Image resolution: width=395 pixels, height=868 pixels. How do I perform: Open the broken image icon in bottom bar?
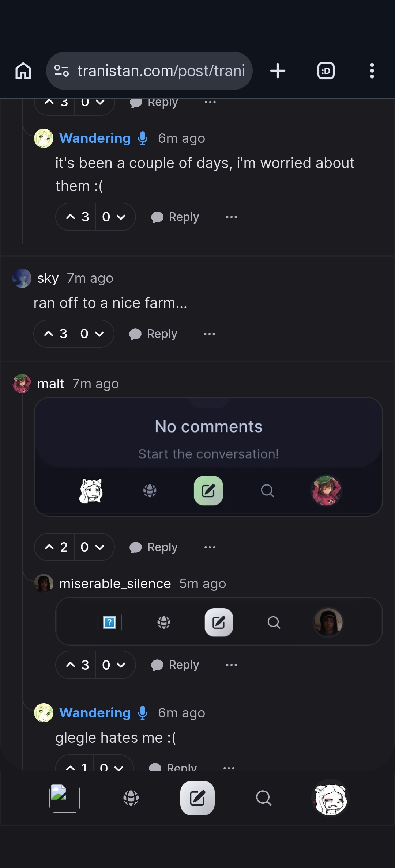pyautogui.click(x=65, y=798)
